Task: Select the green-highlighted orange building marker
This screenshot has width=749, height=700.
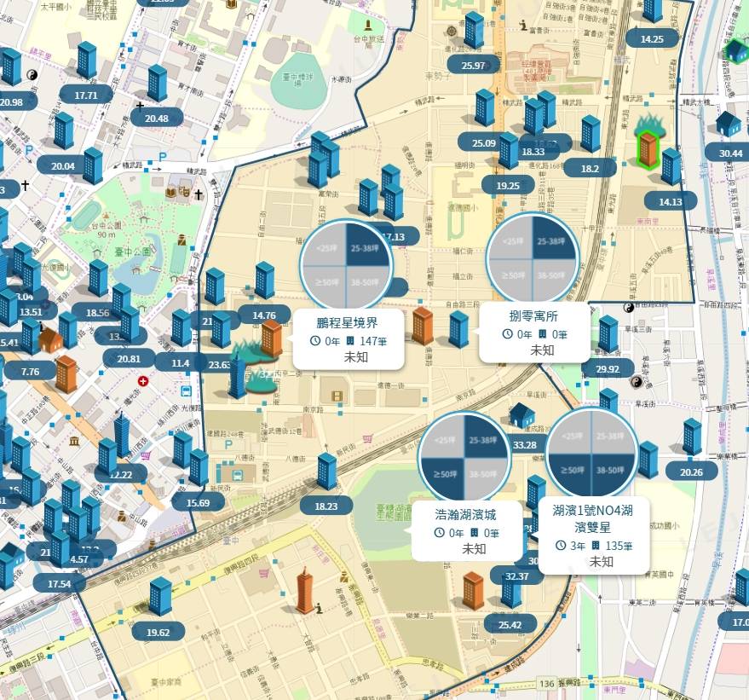Action: click(648, 149)
